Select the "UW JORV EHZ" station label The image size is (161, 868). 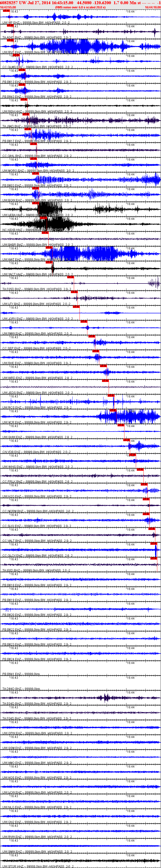point(12,319)
